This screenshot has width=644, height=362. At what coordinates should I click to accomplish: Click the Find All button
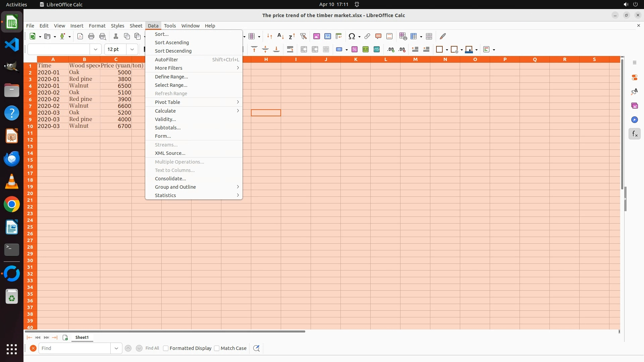[x=152, y=348]
